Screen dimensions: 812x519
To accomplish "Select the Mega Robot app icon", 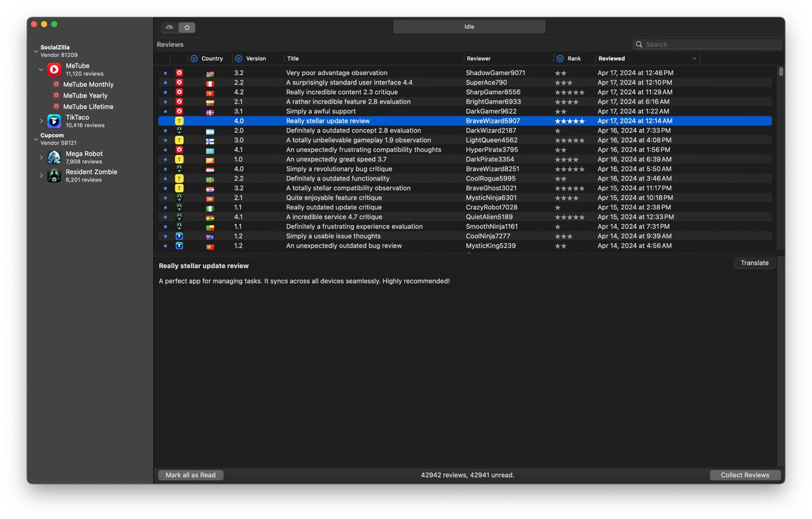I will tap(54, 158).
